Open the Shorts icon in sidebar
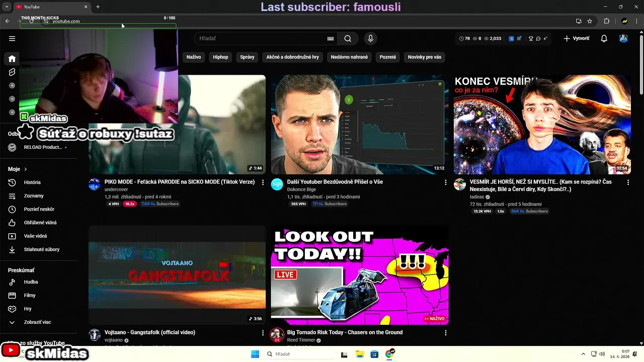 pyautogui.click(x=12, y=72)
